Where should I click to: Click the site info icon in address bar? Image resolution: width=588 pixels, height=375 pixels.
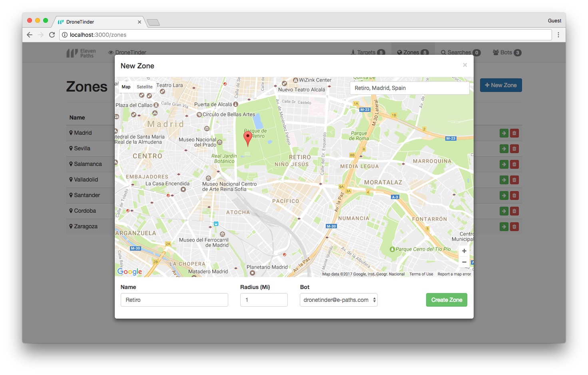click(x=65, y=35)
